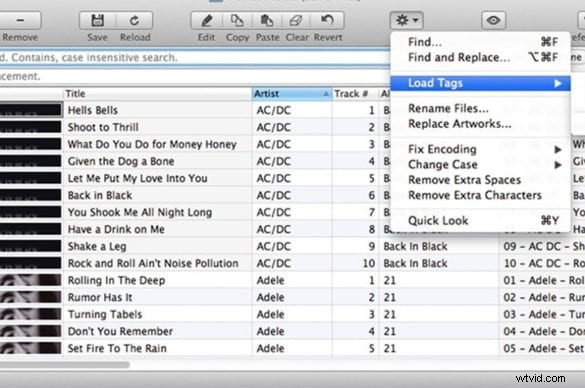Image resolution: width=585 pixels, height=388 pixels.
Task: Open the Fix Encoding submenu
Action: [x=480, y=149]
